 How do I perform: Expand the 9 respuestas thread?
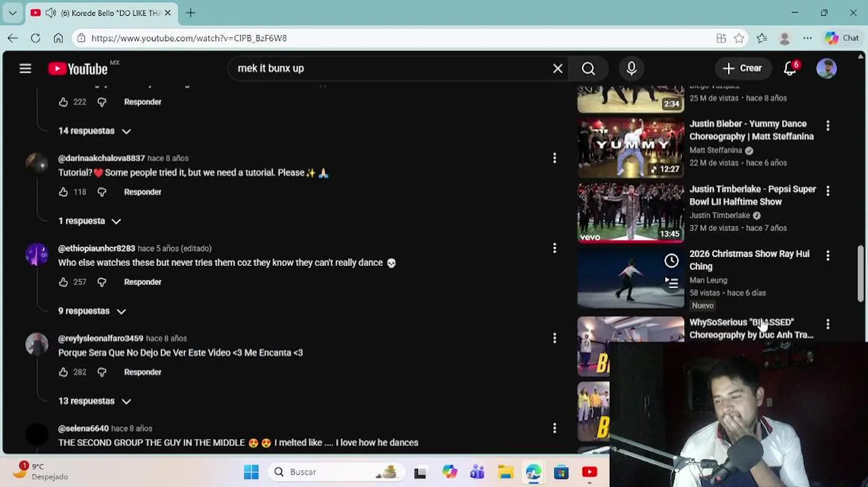[91, 311]
